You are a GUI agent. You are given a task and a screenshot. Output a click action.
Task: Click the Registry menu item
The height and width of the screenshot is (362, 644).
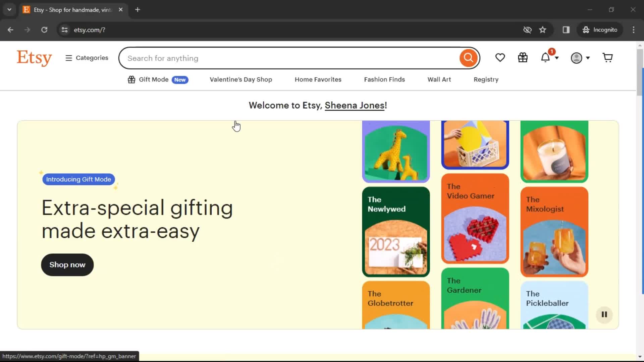coord(486,79)
